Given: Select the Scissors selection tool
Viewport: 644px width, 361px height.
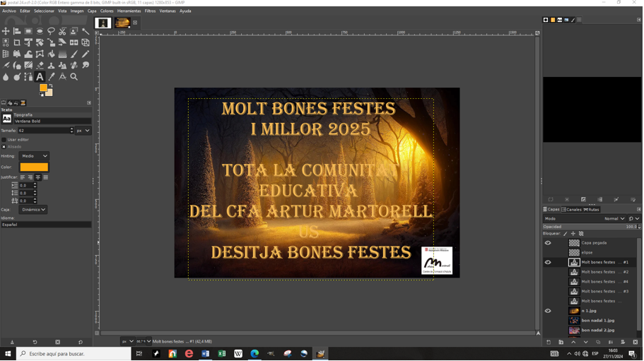Looking at the screenshot, I should click(62, 31).
